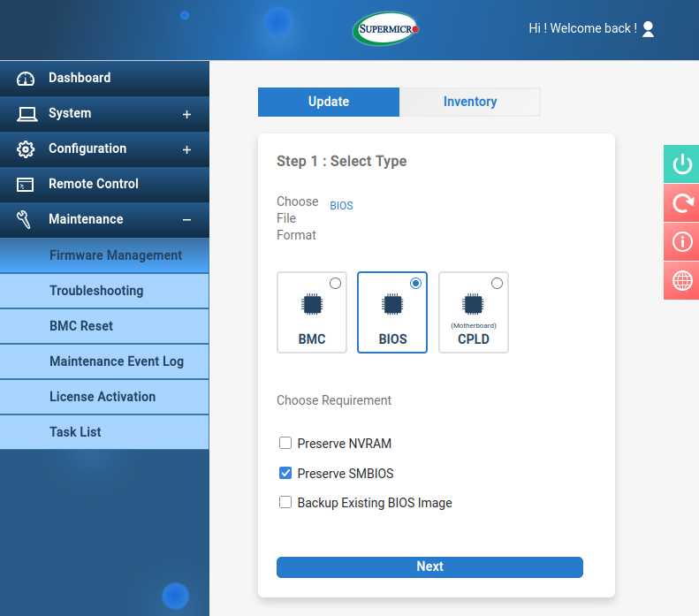The image size is (699, 616).
Task: Click the Step 1 : Select Type heading
Action: click(341, 161)
